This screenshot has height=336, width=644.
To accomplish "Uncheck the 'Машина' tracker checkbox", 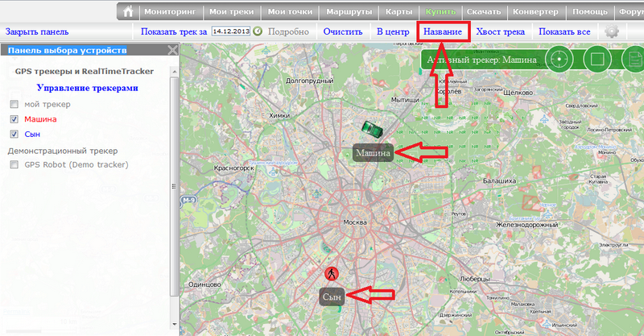I will point(14,119).
